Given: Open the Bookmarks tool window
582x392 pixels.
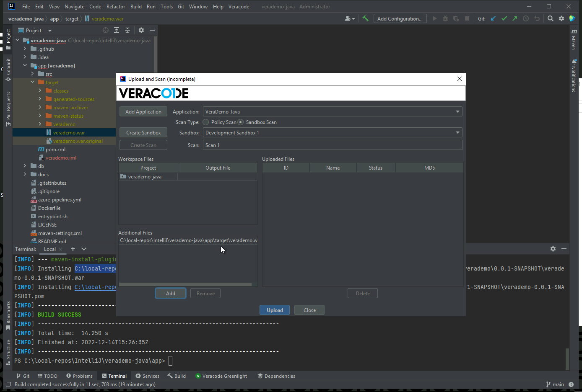Looking at the screenshot, I should click(x=8, y=315).
